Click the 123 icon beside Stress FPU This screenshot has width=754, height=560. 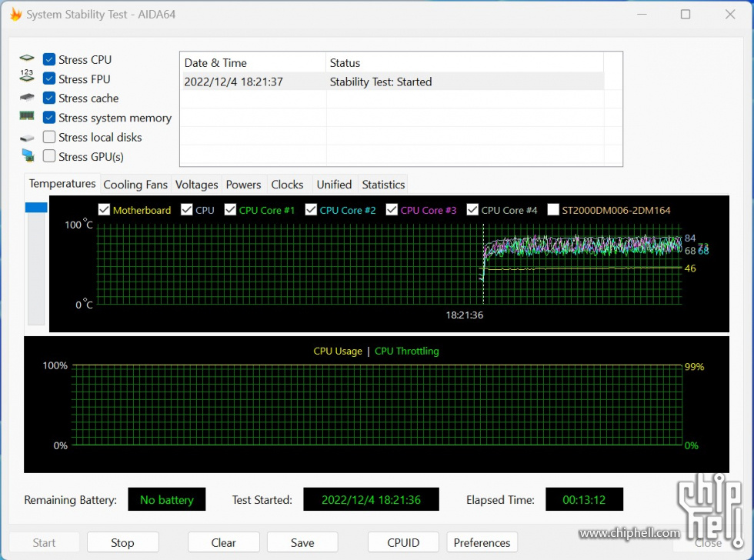(x=27, y=76)
